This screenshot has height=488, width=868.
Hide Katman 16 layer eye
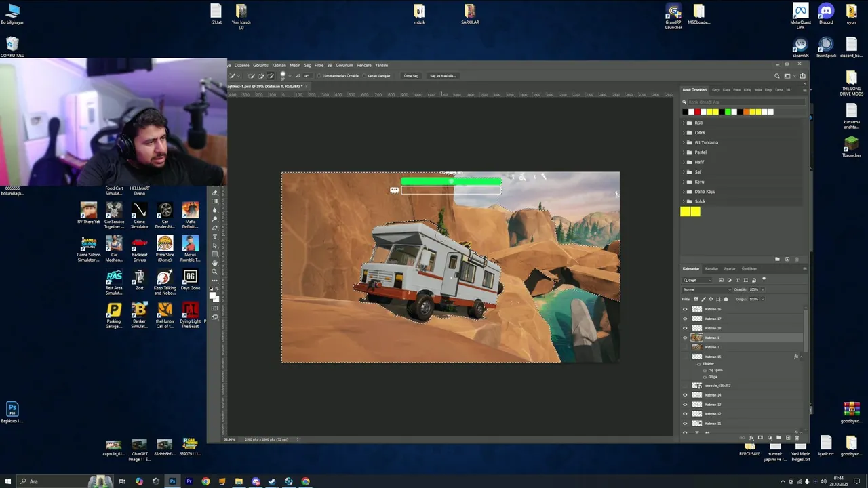pyautogui.click(x=685, y=309)
